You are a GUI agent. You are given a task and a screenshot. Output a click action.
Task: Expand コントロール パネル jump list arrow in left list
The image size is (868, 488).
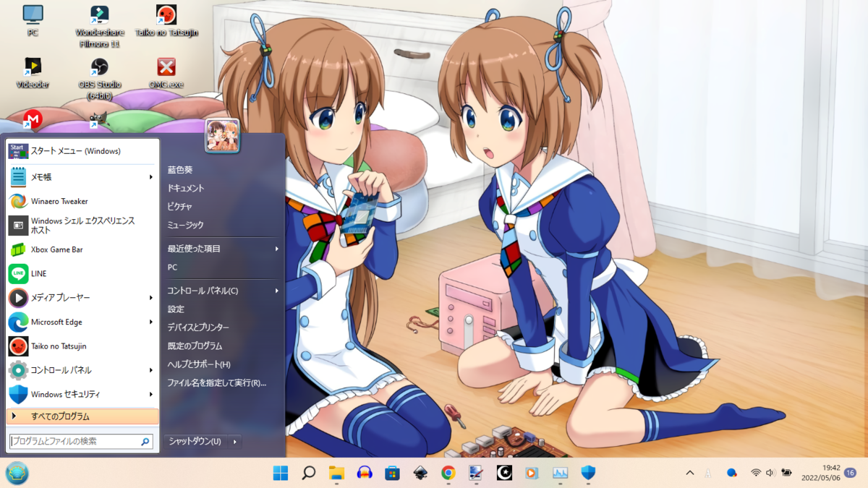click(151, 369)
